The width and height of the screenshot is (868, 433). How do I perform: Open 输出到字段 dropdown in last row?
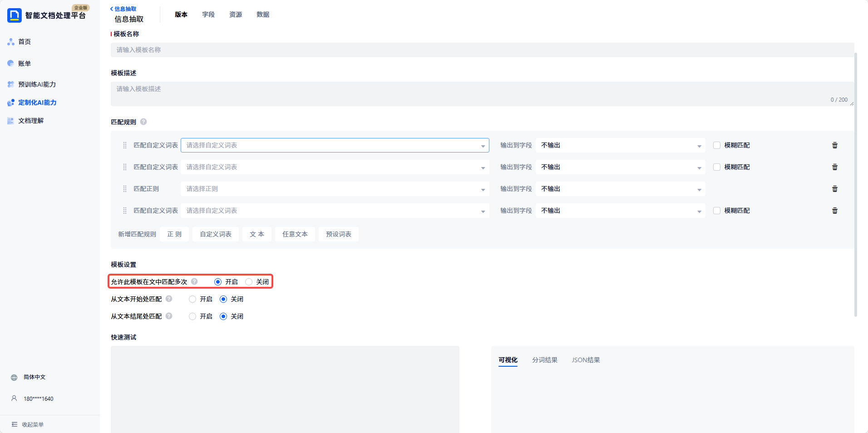tap(621, 211)
